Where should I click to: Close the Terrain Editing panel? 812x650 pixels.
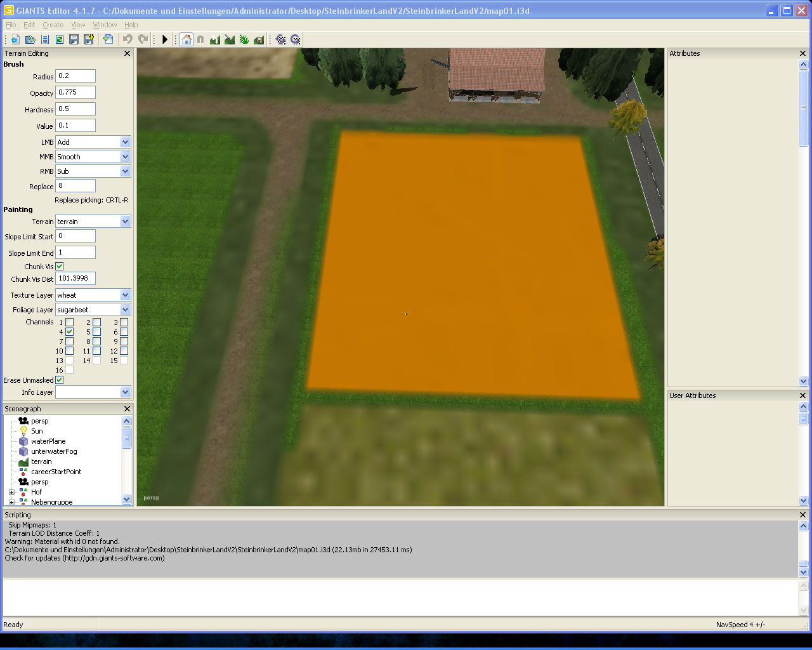coord(127,54)
